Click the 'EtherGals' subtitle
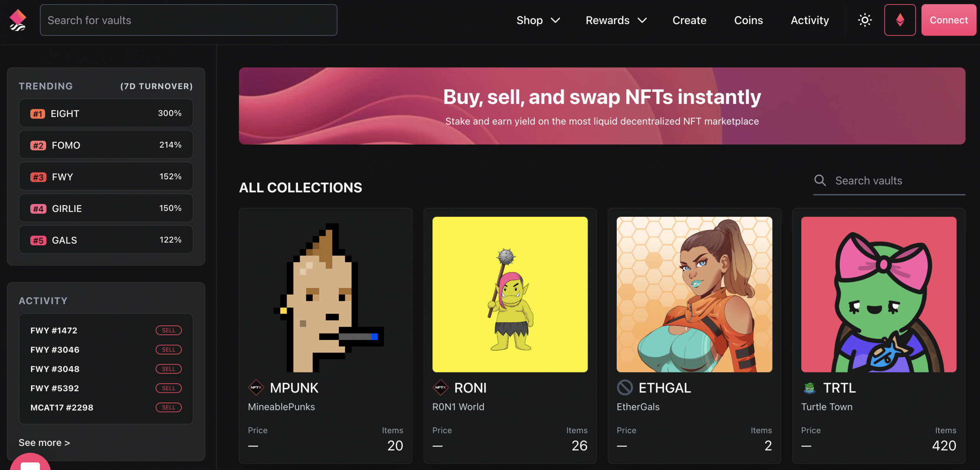 click(638, 407)
